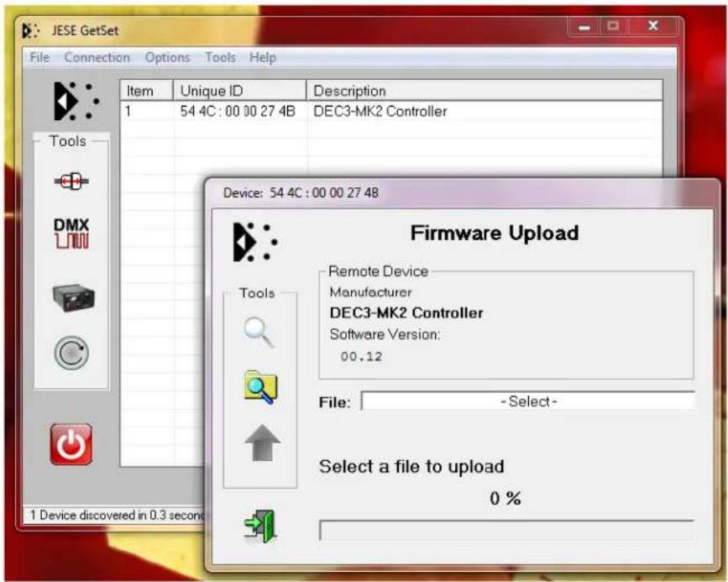728x582 pixels.
Task: Click the Item column header
Action: pyautogui.click(x=147, y=91)
